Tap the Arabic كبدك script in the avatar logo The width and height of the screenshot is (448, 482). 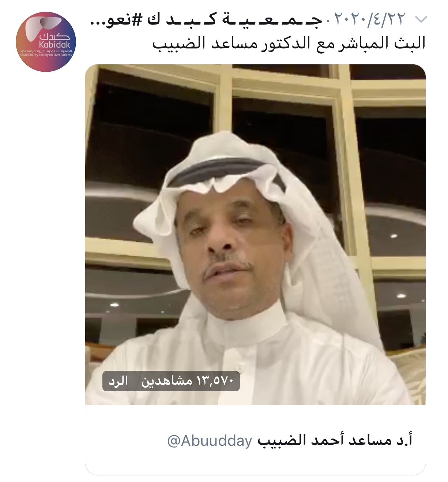[55, 37]
